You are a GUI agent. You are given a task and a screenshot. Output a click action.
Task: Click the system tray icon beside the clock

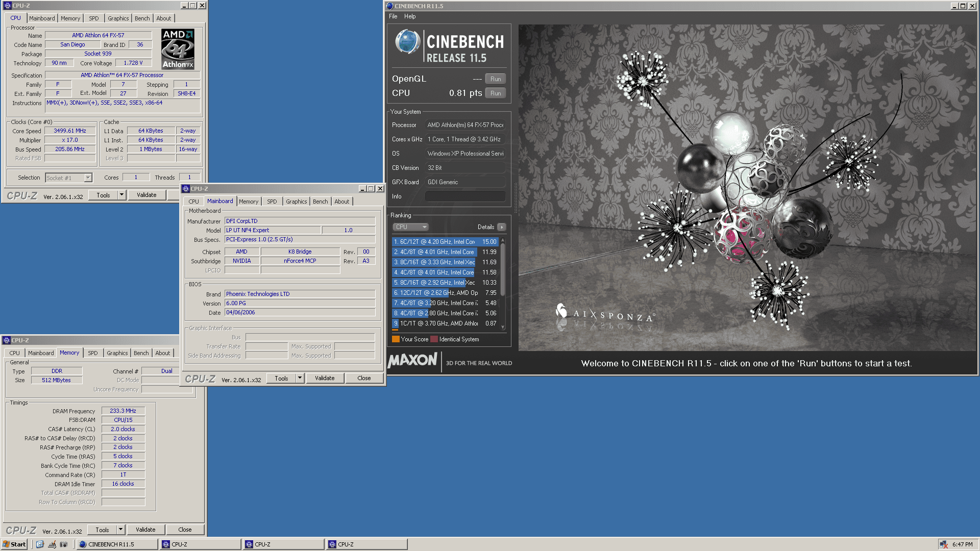tap(944, 544)
